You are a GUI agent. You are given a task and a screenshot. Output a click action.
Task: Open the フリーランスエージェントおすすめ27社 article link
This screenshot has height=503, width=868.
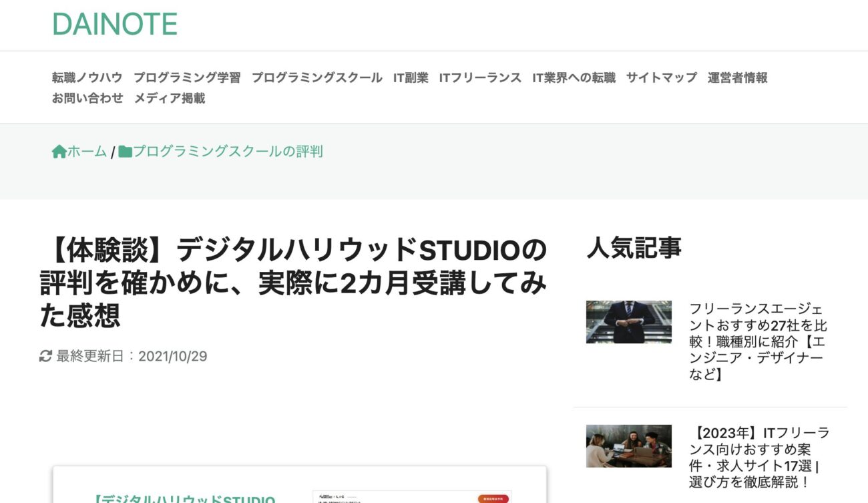point(758,341)
